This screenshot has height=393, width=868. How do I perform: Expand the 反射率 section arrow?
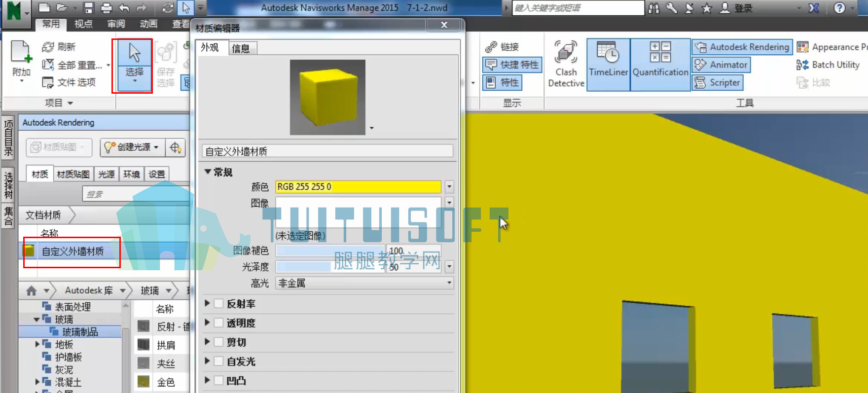click(x=207, y=304)
